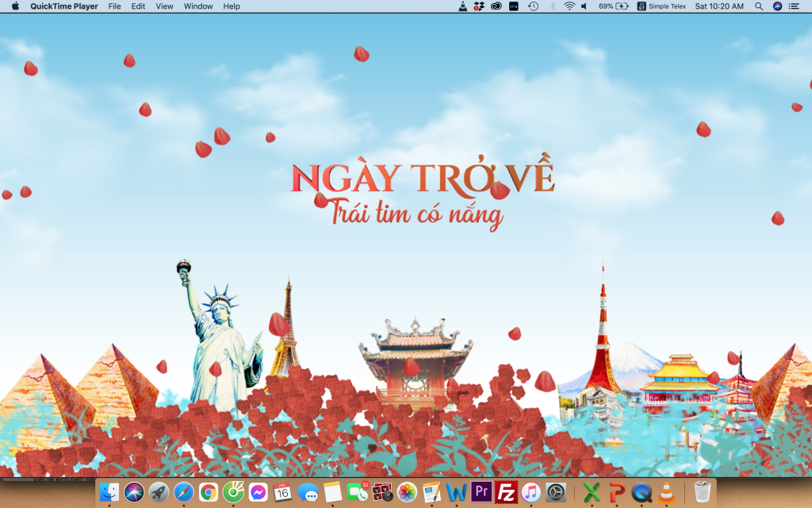Open red P presentation app in Dock
The height and width of the screenshot is (508, 812).
617,492
